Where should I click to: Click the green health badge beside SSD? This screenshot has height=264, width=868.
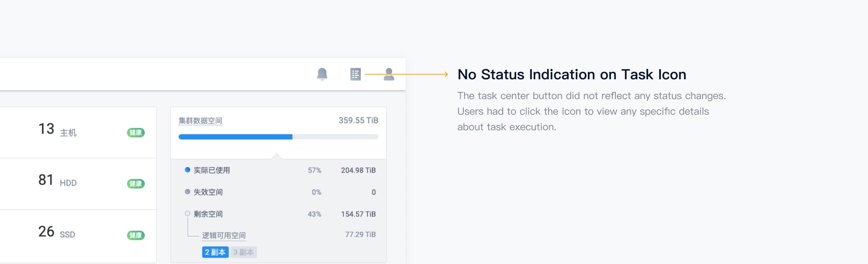point(136,235)
